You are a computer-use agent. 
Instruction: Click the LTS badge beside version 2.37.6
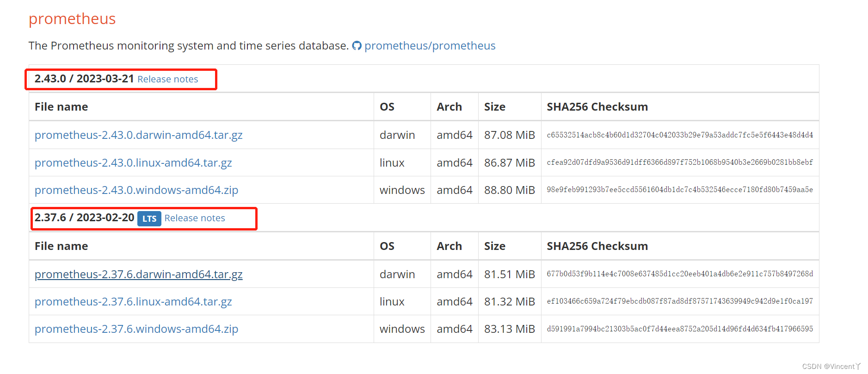tap(149, 219)
